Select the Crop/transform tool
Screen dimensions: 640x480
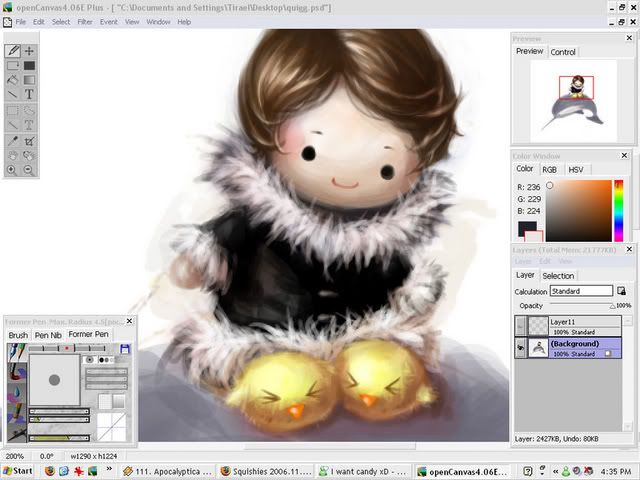29,141
